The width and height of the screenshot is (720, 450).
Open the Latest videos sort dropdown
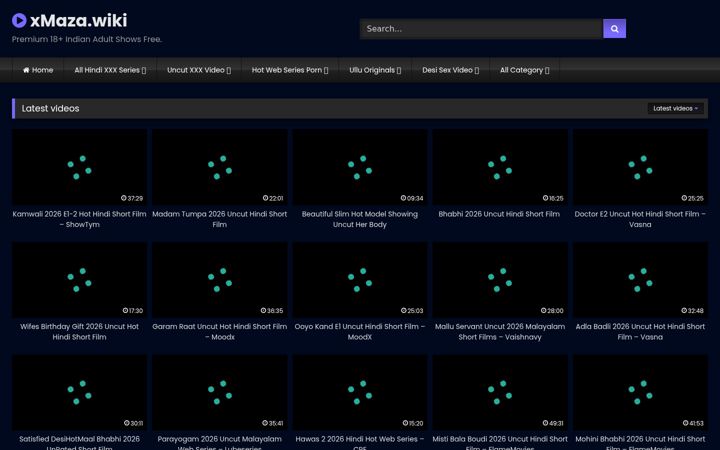(x=675, y=108)
